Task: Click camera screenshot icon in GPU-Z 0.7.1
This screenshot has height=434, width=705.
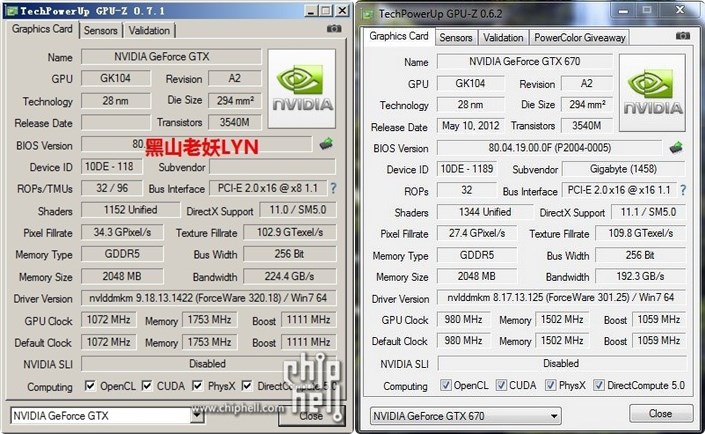Action: pos(334,29)
